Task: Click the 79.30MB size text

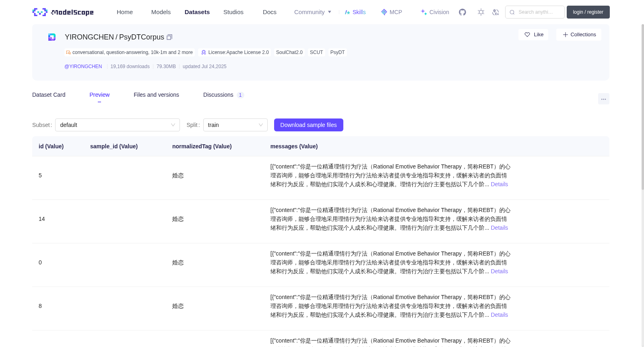Action: coord(166,66)
